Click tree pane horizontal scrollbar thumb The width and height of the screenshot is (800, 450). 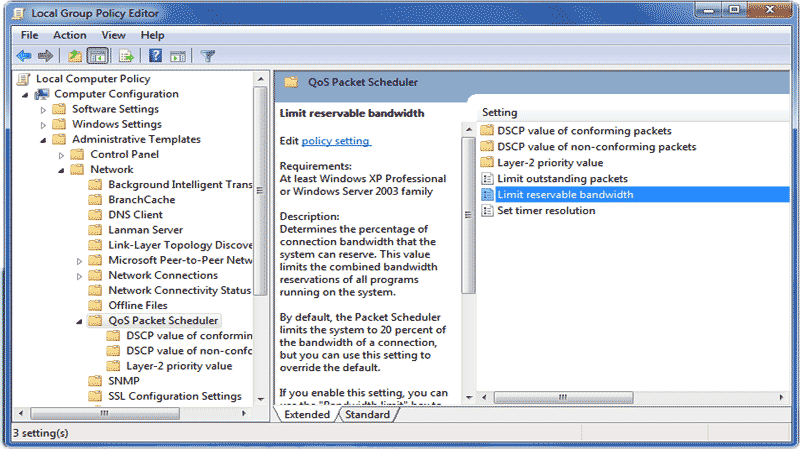tap(105, 413)
